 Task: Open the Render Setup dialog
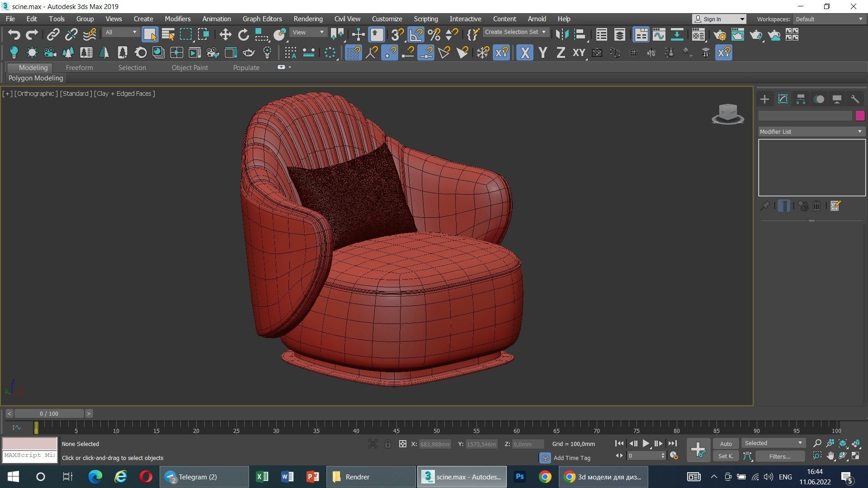pyautogui.click(x=720, y=34)
